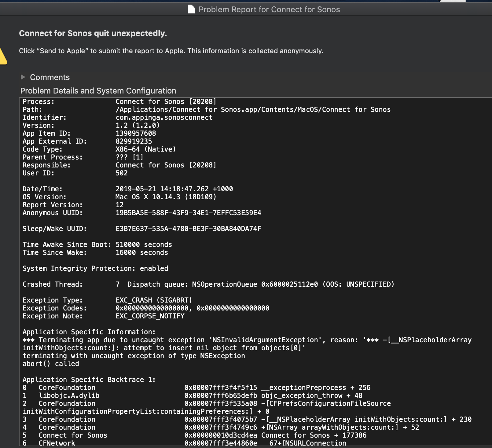This screenshot has height=448, width=492.
Task: Click the yellow warning icon at left edge
Action: point(2,57)
